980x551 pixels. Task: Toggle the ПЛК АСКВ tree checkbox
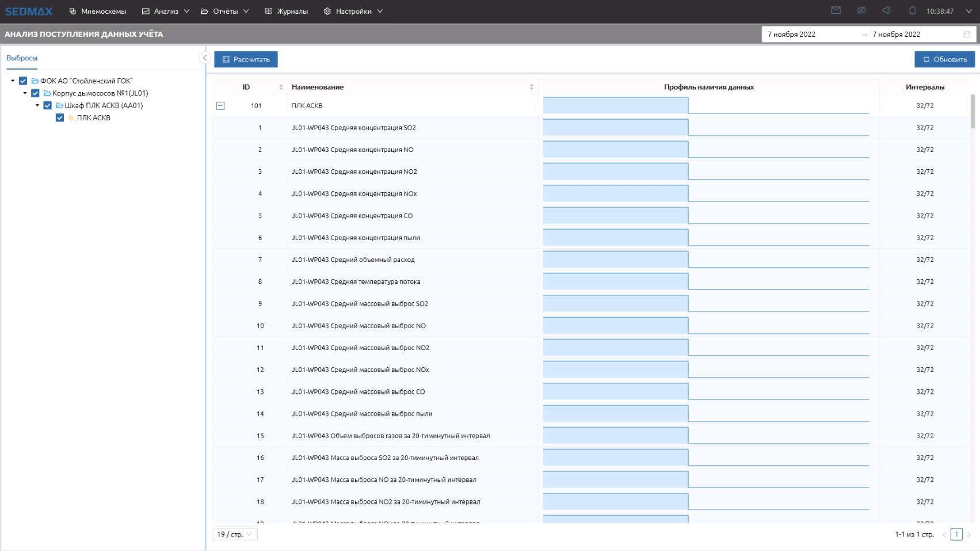coord(60,118)
